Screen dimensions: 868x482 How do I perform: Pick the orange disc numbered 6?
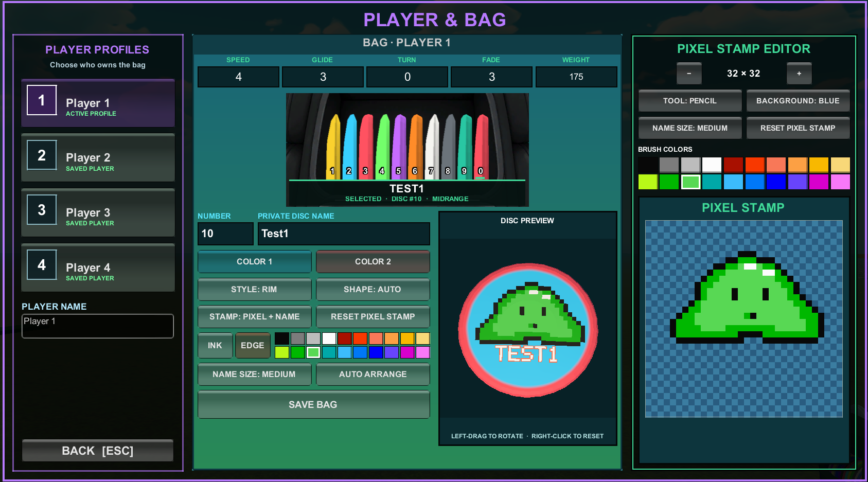point(416,147)
